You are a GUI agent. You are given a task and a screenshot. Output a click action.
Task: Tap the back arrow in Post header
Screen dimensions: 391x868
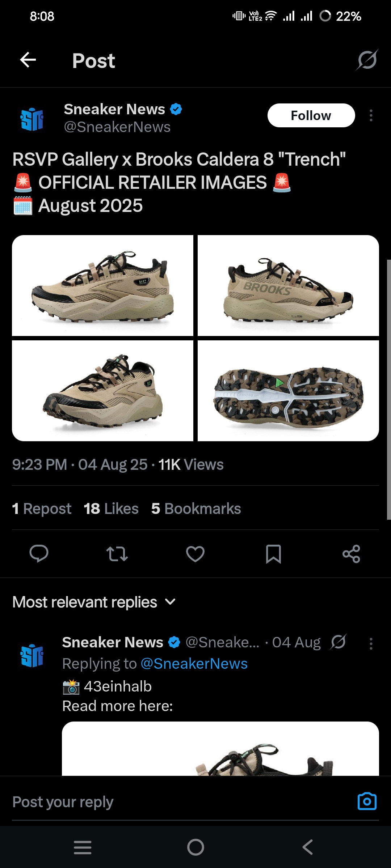pos(28,60)
